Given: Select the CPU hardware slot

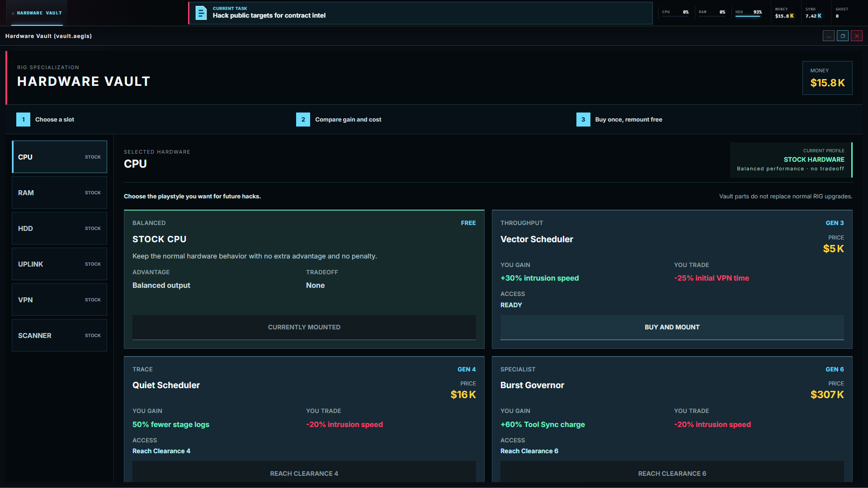Looking at the screenshot, I should 59,157.
